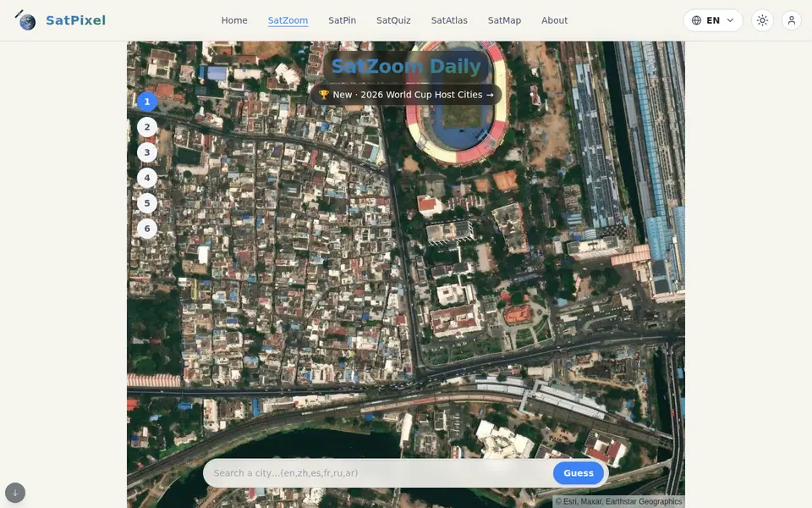The image size is (812, 508).
Task: Click the SatZoom Daily title
Action: pyautogui.click(x=406, y=66)
